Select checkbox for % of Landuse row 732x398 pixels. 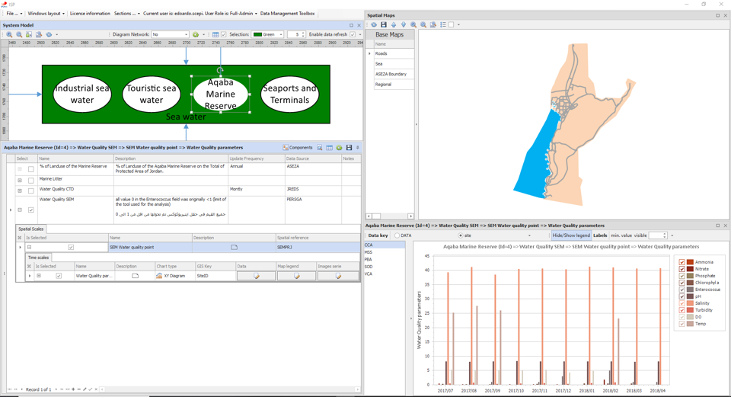(x=31, y=169)
